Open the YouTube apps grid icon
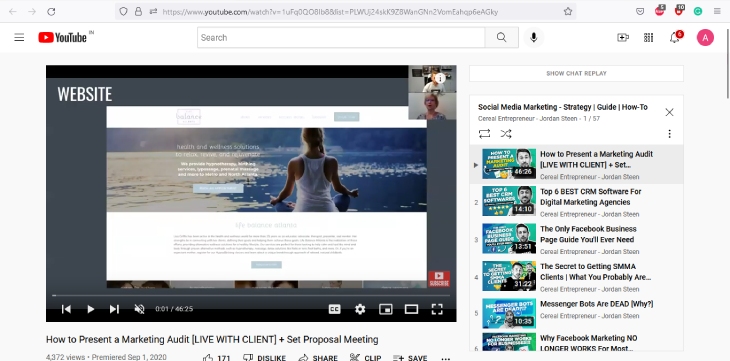The height and width of the screenshot is (361, 730). pos(649,38)
